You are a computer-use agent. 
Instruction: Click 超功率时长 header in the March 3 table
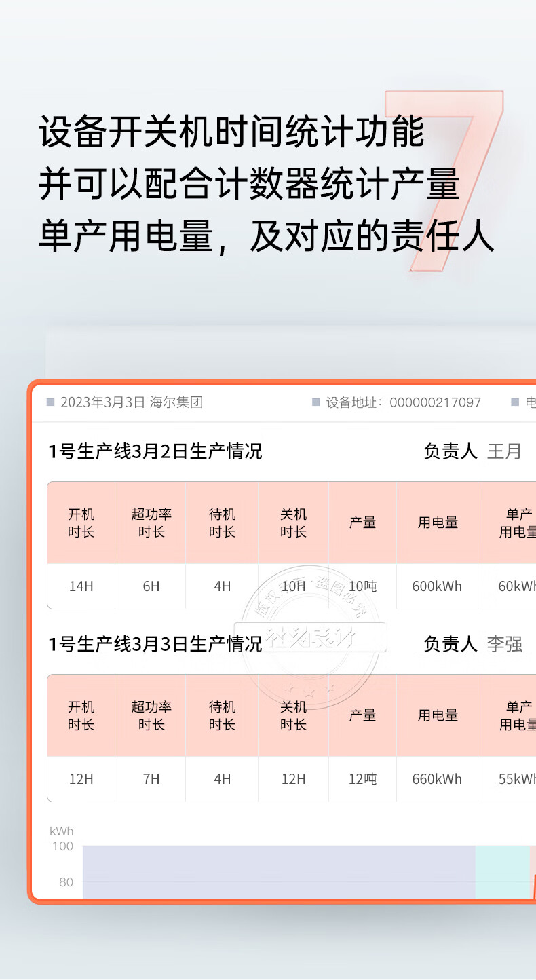point(151,715)
